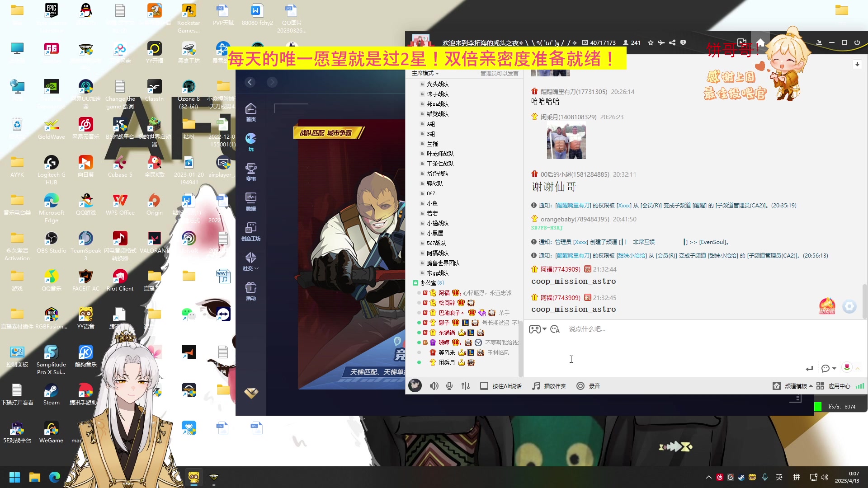Expand the 社交 social menu in game client

point(251,261)
